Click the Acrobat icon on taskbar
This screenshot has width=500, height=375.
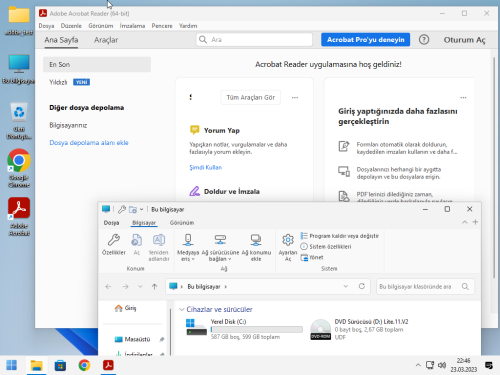point(108,365)
